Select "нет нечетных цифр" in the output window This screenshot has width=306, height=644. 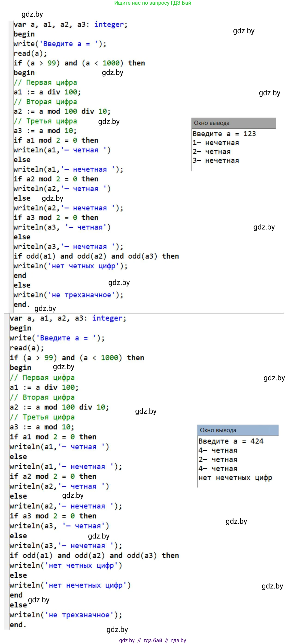[235, 477]
